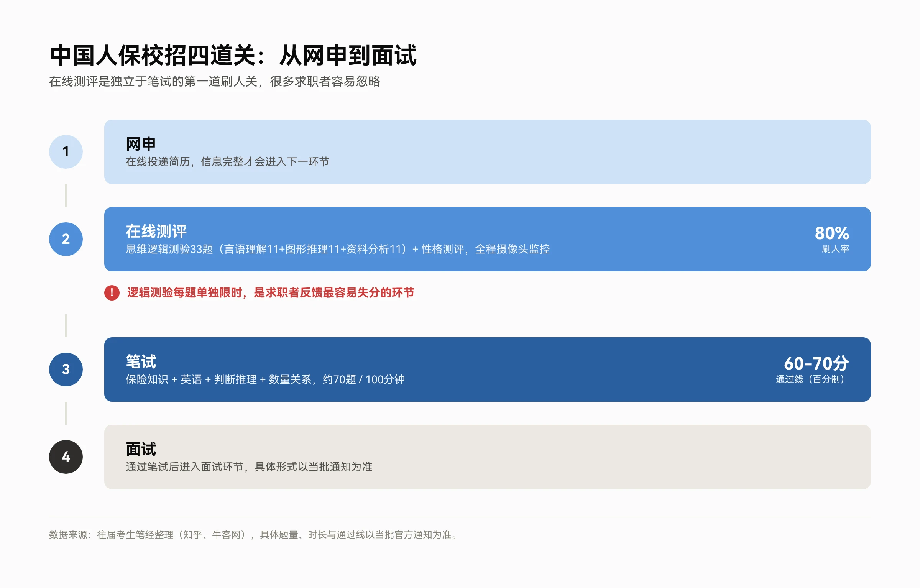This screenshot has height=588, width=920.
Task: Click the description 思维逻辑测验33题
Action: click(338, 249)
